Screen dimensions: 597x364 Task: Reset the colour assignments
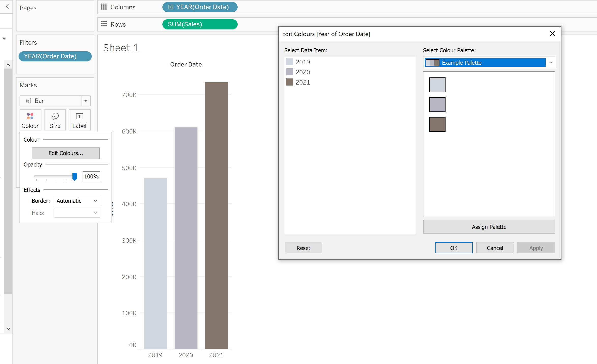[x=303, y=248]
